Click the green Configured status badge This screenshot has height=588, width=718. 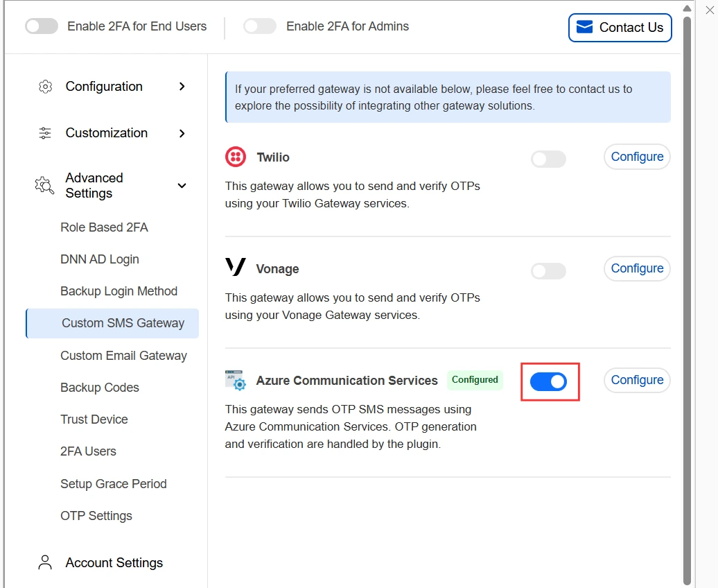(x=475, y=380)
